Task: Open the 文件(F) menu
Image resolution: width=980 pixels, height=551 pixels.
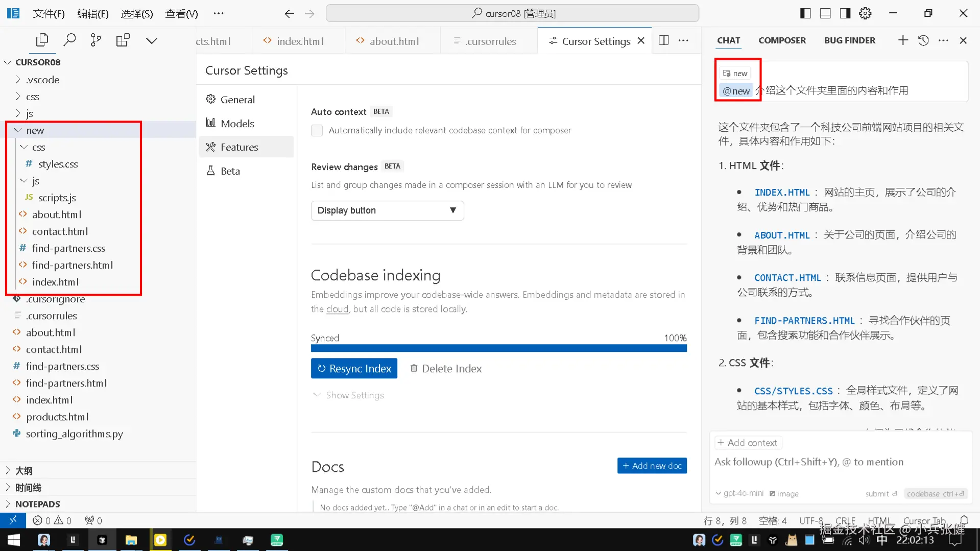Action: (x=49, y=14)
